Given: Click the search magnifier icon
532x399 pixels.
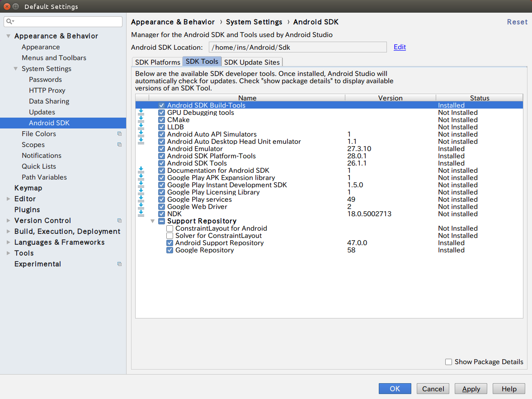Looking at the screenshot, I should pos(10,21).
